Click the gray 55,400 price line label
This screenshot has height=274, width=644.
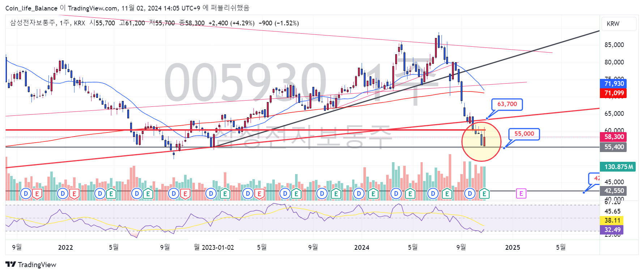(614, 147)
